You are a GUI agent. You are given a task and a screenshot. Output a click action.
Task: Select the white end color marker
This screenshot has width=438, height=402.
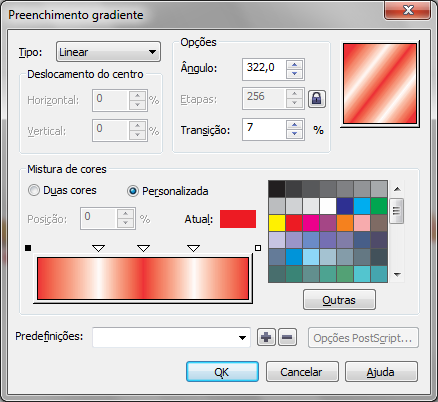click(x=258, y=248)
